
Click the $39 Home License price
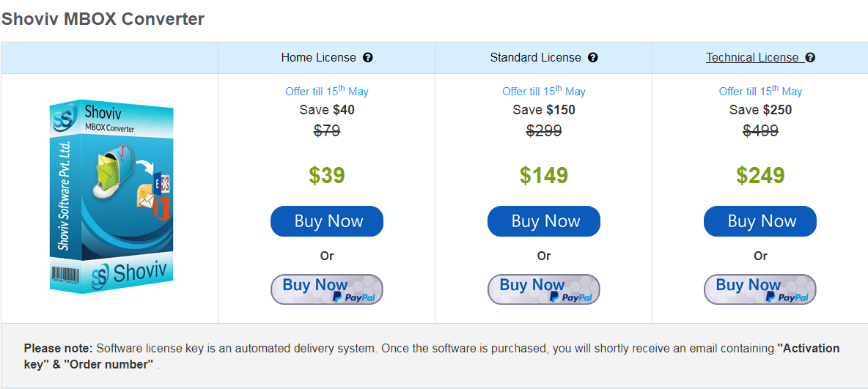[x=327, y=176]
